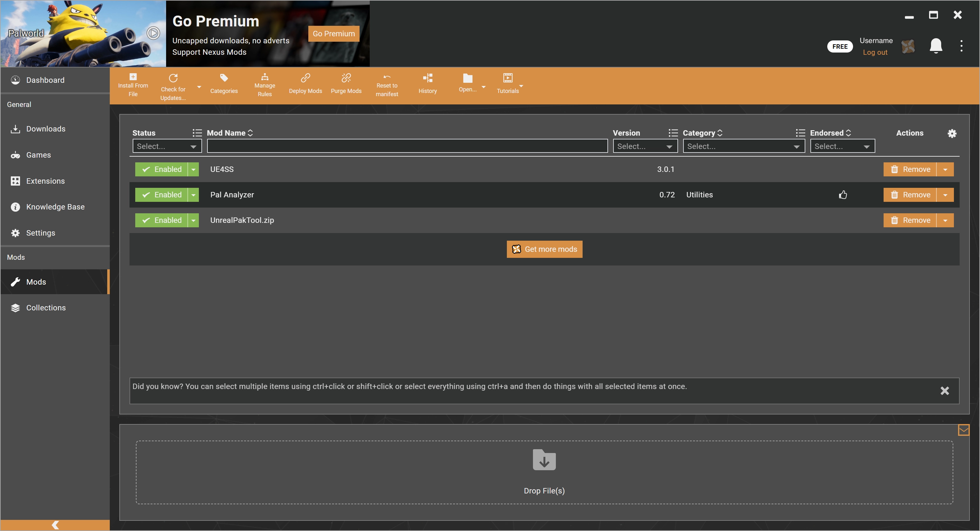
Task: Expand UE4SS status dropdown arrow
Action: (x=193, y=169)
